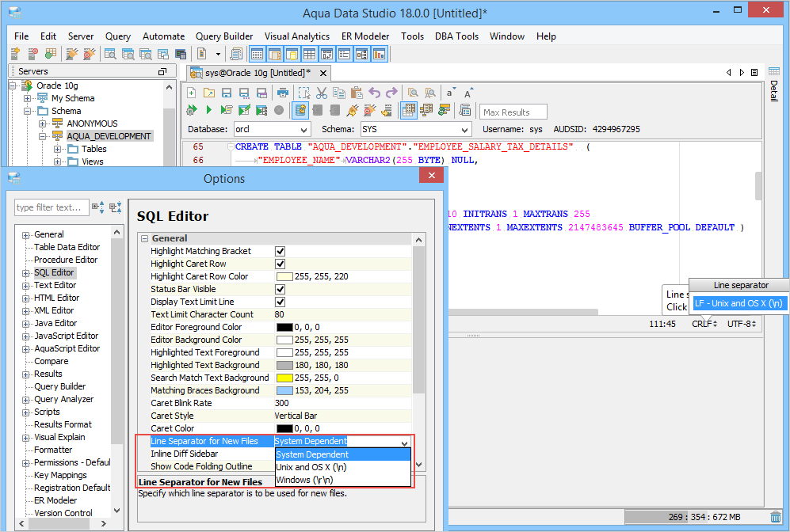Expand the My Schema tree node
The height and width of the screenshot is (532, 790).
pos(27,98)
